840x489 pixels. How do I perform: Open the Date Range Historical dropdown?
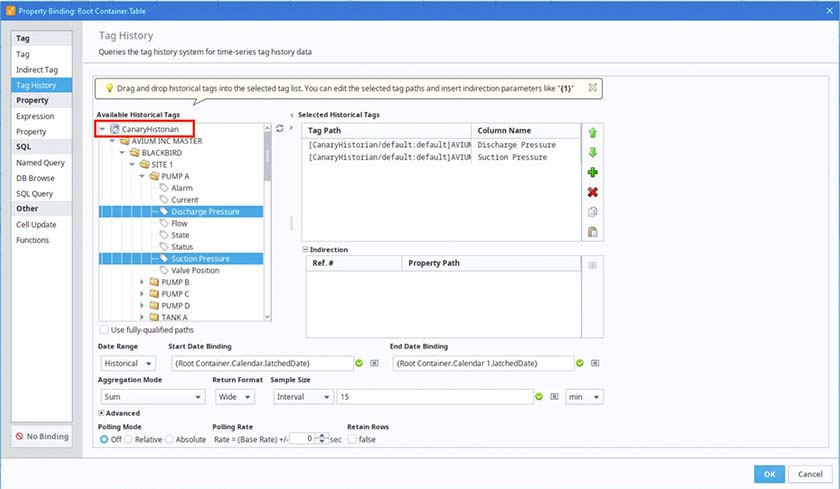(126, 363)
